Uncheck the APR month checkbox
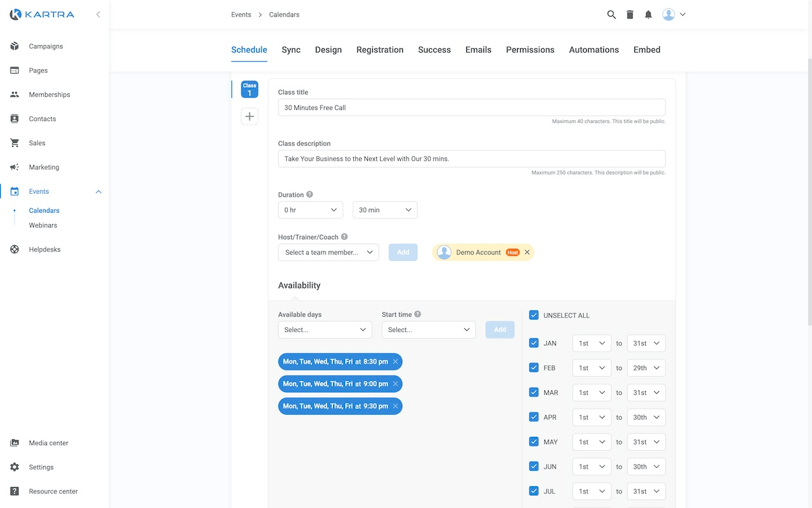 coord(534,417)
